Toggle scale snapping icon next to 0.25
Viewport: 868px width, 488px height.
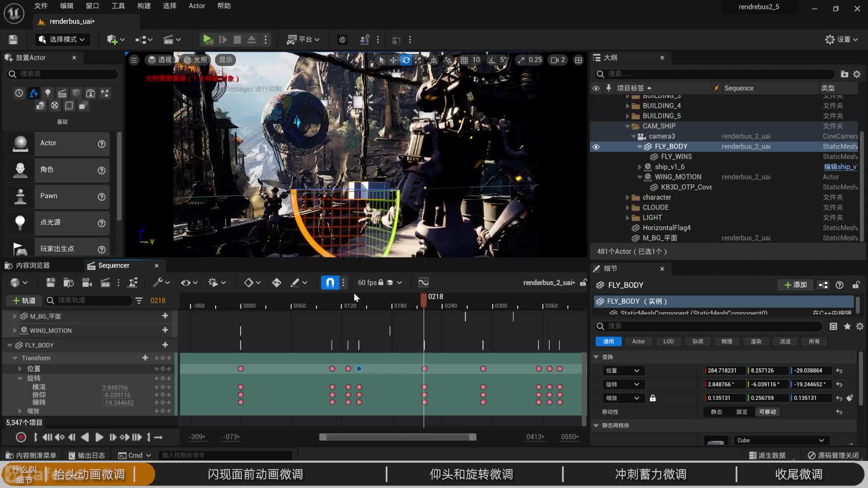click(521, 60)
